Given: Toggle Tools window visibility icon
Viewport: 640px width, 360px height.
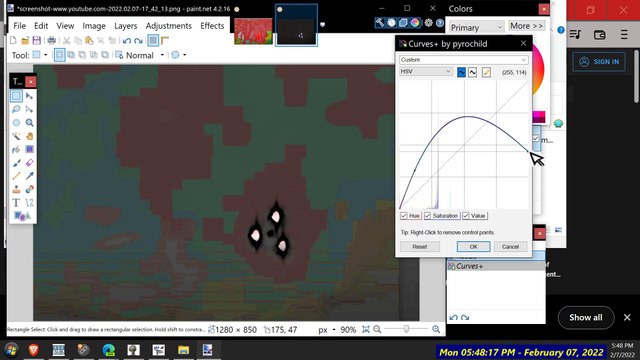Looking at the screenshot, I should pyautogui.click(x=380, y=23).
